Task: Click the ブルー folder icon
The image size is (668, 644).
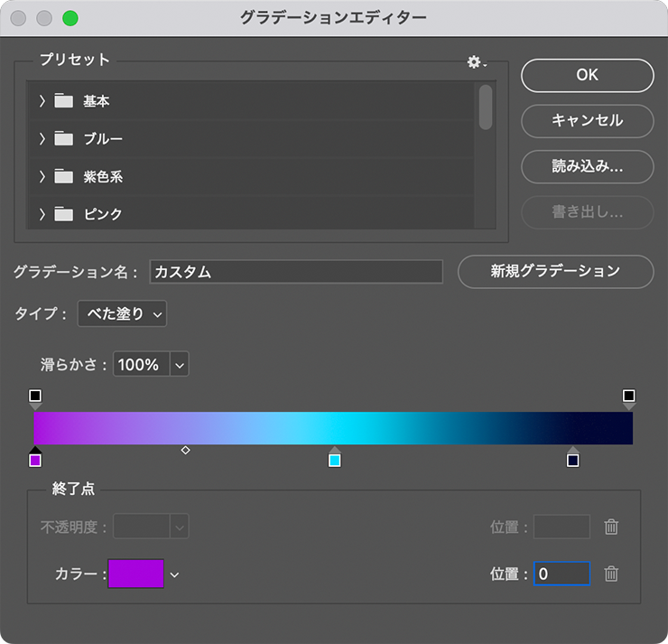Action: click(x=63, y=139)
